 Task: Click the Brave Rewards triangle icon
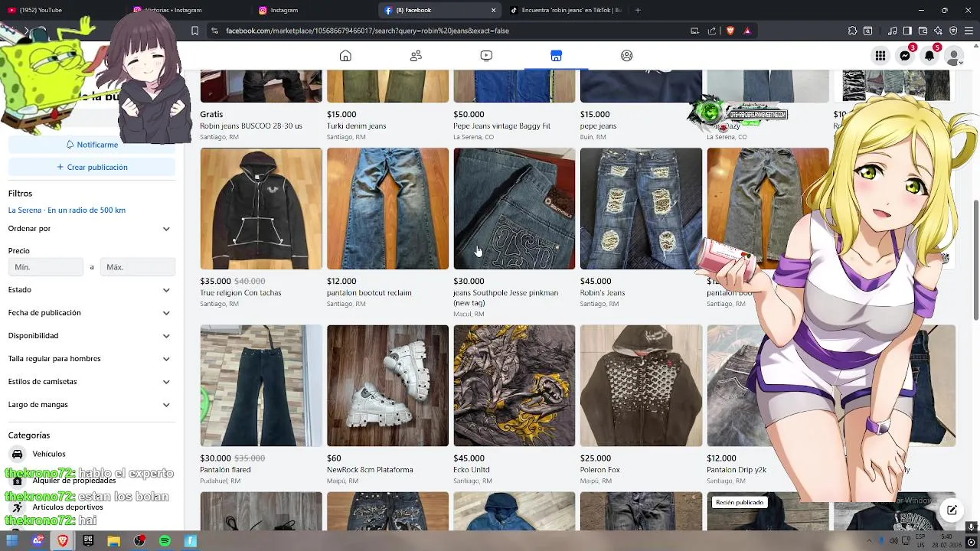pos(747,31)
